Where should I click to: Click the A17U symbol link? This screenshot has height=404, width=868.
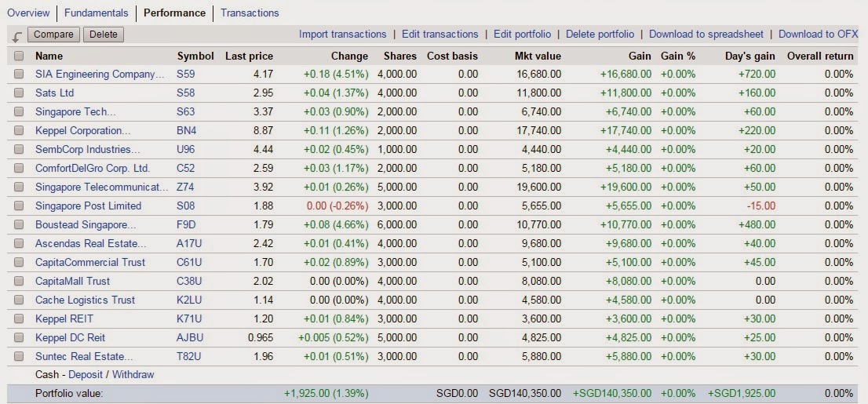coord(189,243)
